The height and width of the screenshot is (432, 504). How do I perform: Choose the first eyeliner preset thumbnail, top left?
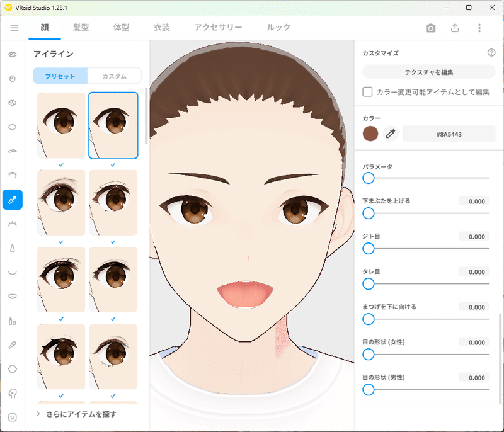(61, 125)
